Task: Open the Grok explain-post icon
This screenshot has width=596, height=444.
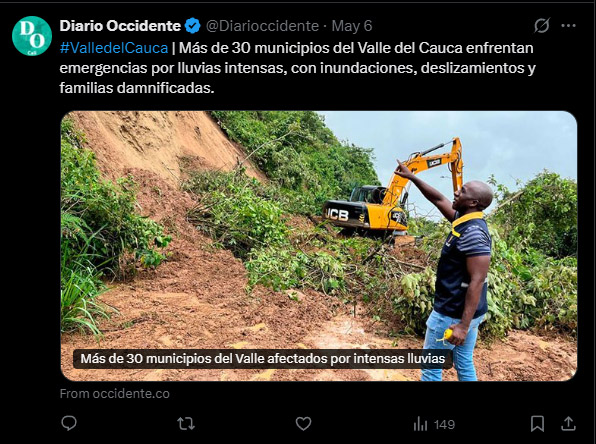Action: click(x=541, y=25)
